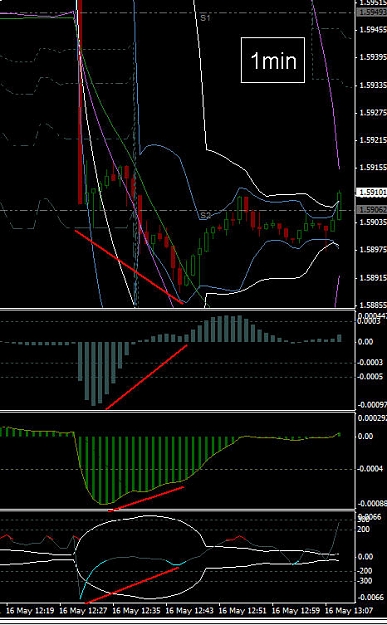Select the -300 oscillator level label
This screenshot has width=387, height=625.
(364, 581)
